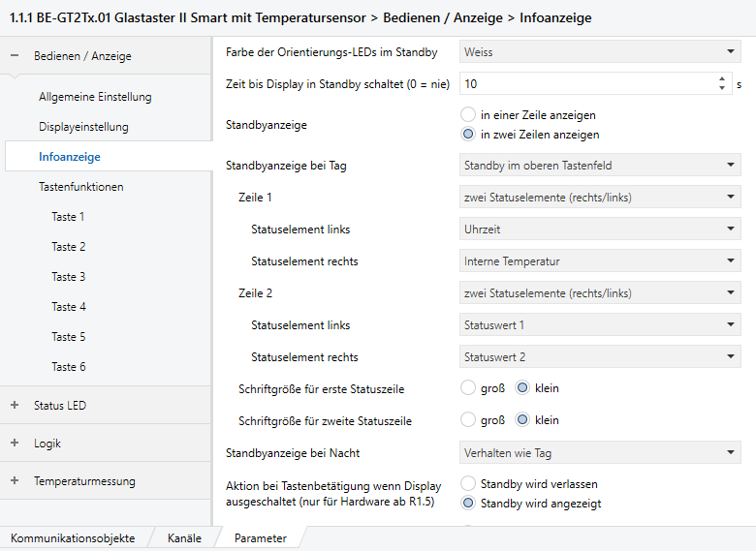Open the Allgemeine Einstellung page
Viewport: 756px width, 551px height.
[x=95, y=97]
